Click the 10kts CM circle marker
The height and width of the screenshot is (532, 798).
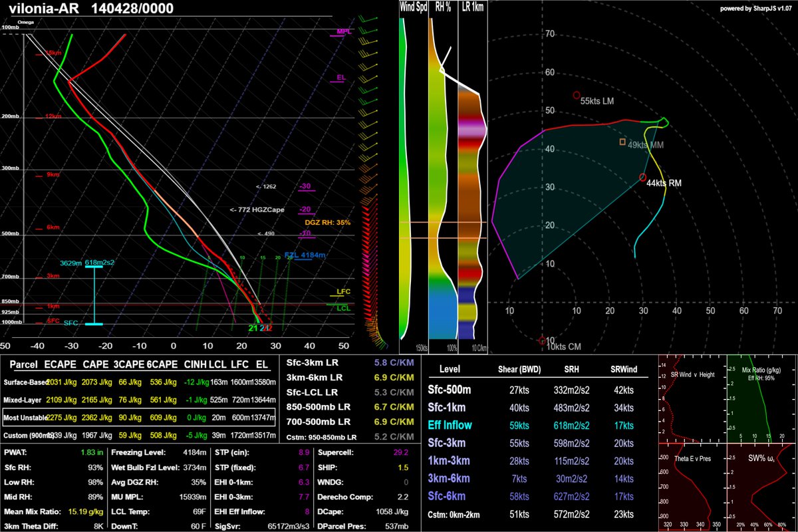541,341
